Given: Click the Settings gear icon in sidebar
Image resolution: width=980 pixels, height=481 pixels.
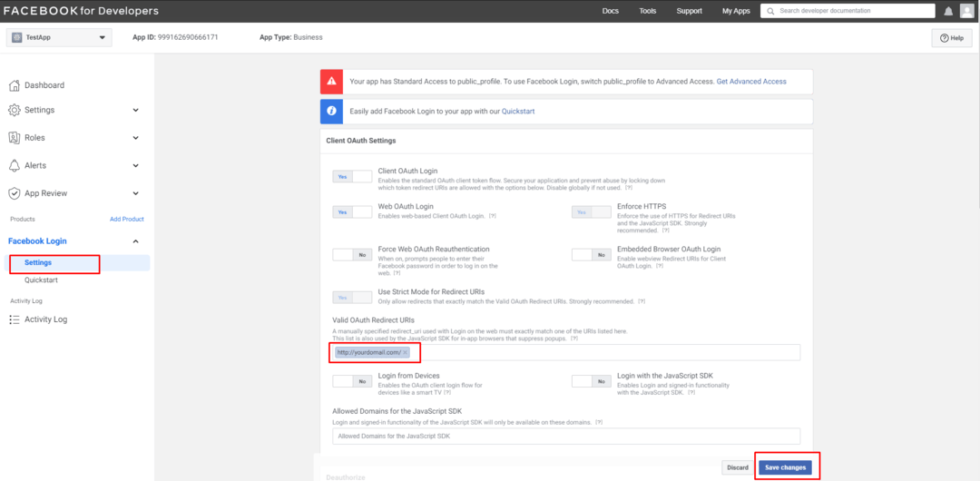Looking at the screenshot, I should pos(15,110).
